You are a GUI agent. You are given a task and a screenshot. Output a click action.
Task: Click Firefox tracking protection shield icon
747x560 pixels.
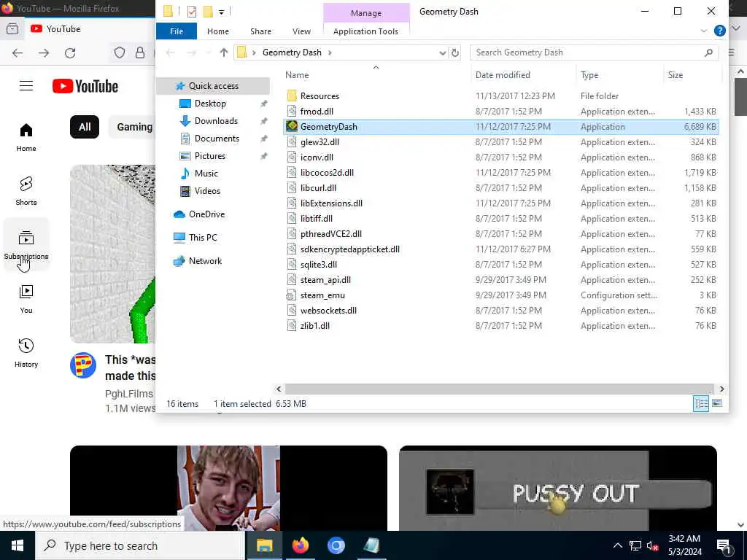[x=119, y=52]
